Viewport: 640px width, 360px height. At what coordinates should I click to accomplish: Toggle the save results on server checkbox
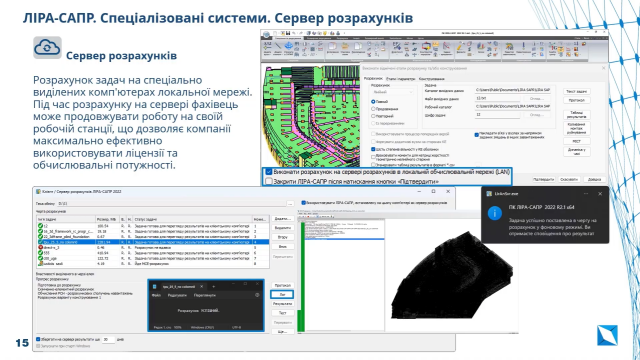pos(38,339)
